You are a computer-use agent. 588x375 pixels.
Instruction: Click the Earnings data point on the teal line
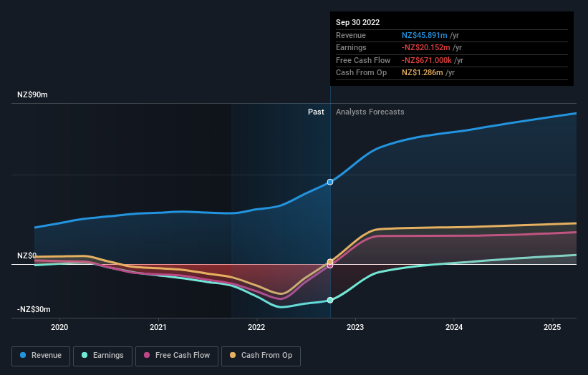(330, 300)
